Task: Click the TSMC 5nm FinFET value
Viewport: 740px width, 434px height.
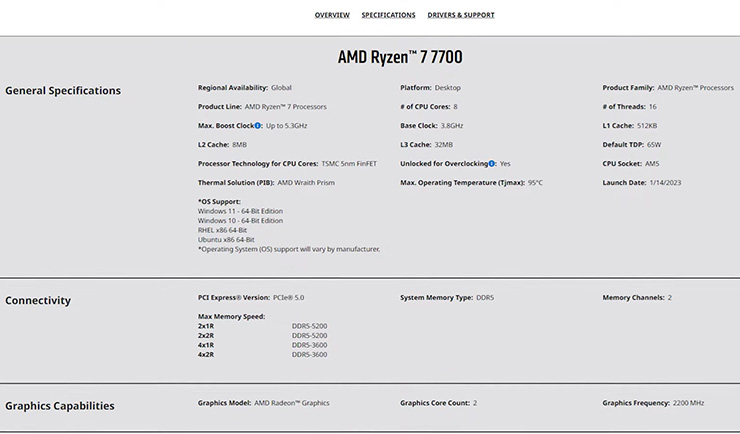Action: click(349, 164)
